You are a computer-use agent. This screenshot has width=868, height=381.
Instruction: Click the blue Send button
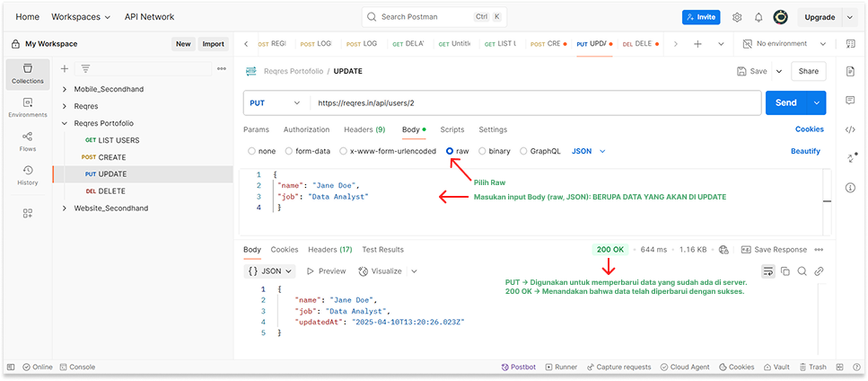[785, 103]
